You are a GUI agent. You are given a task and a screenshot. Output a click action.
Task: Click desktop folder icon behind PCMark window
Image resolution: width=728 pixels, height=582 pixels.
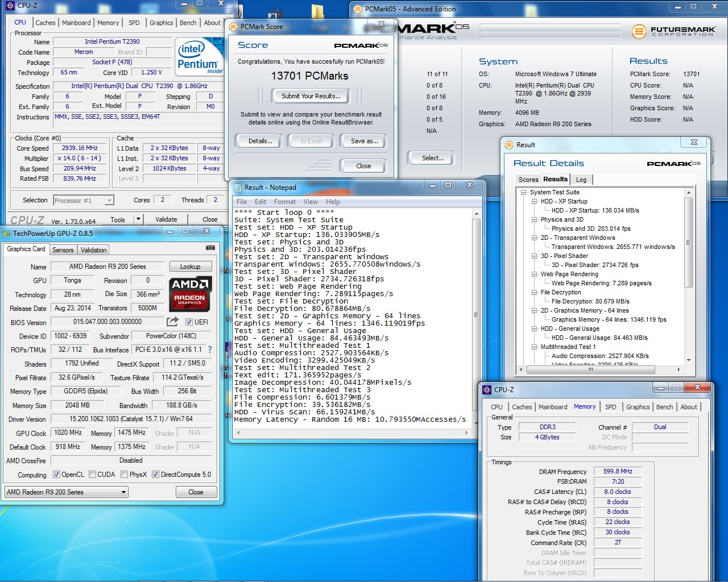point(318,11)
